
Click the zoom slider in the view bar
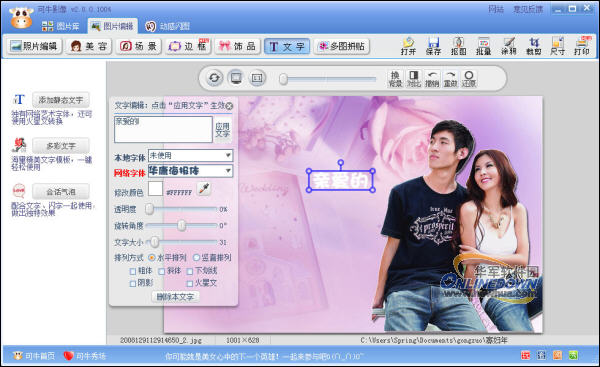328,79
